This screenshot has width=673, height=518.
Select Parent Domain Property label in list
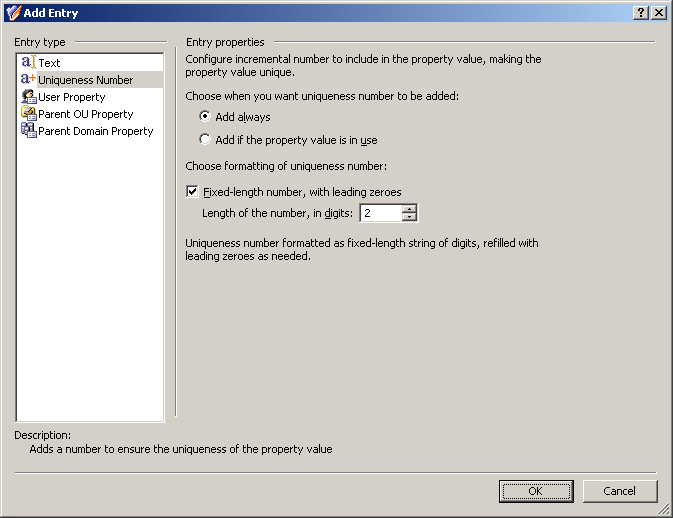click(x=96, y=131)
